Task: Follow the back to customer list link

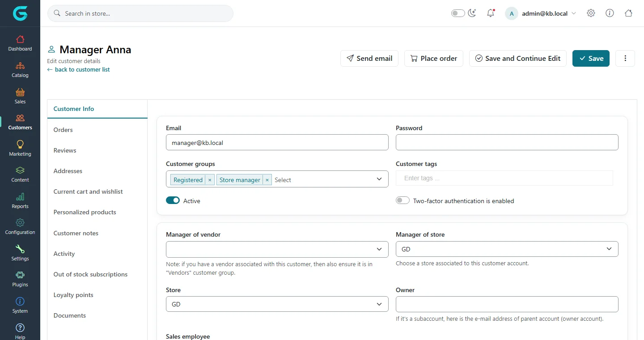Action: click(x=79, y=70)
